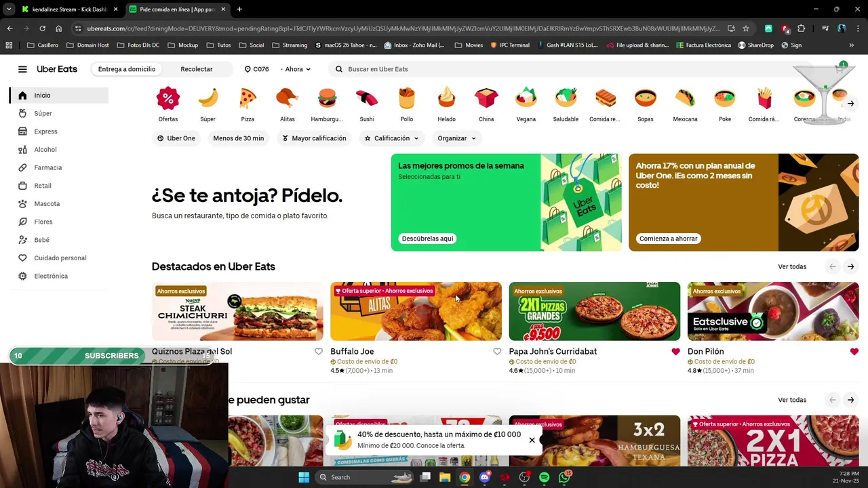
Task: Click the Windows taskbar Search box
Action: (363, 477)
